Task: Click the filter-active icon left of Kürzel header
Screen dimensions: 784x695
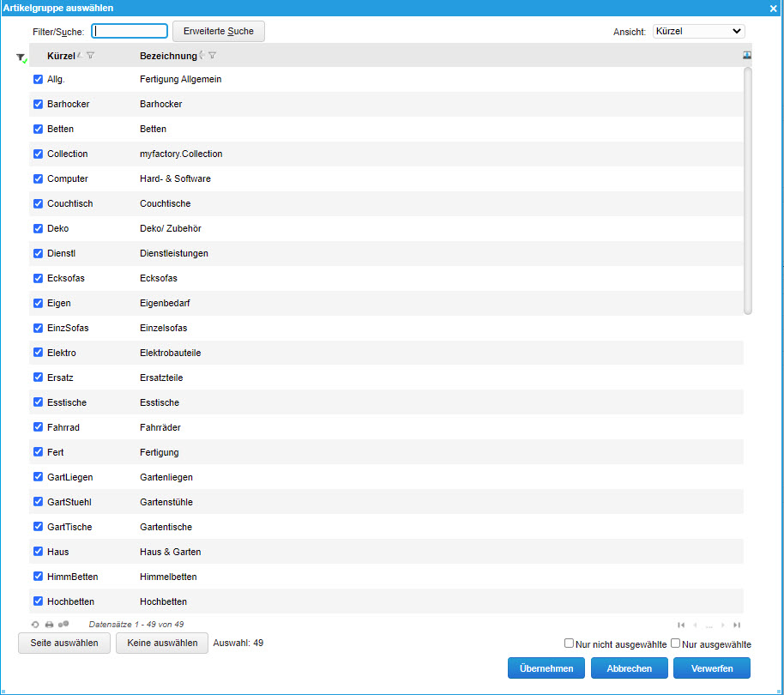Action: (21, 57)
